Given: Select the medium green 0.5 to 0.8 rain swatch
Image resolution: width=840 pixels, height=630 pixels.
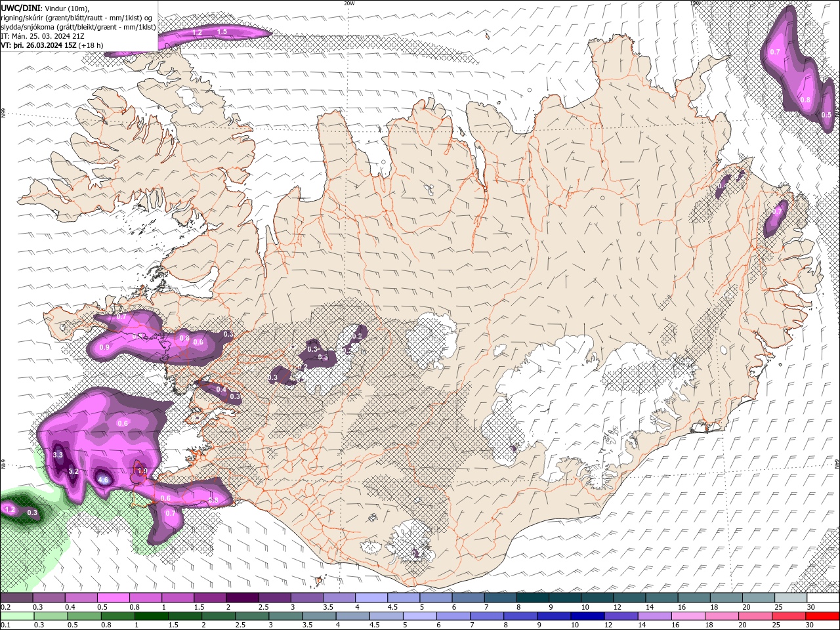Looking at the screenshot, I should click(85, 616).
